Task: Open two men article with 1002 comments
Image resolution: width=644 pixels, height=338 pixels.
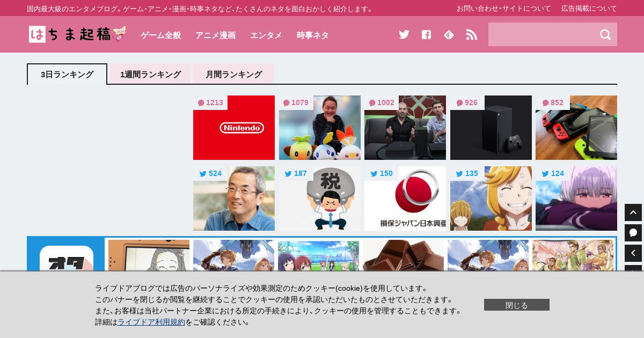Action: (405, 128)
